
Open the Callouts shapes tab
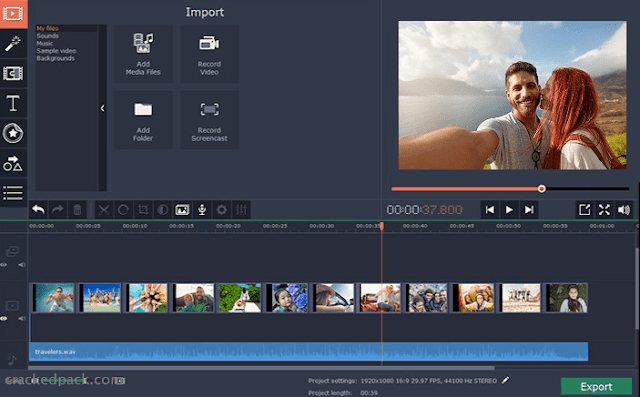13,163
